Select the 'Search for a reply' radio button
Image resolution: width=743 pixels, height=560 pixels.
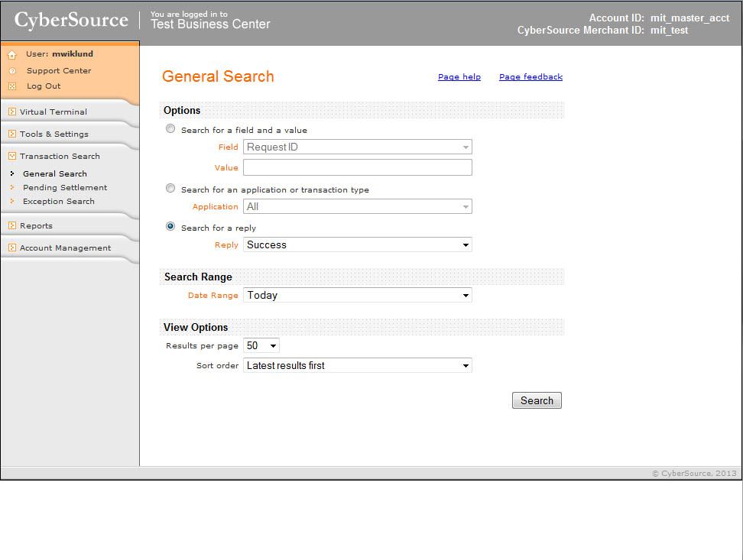170,227
